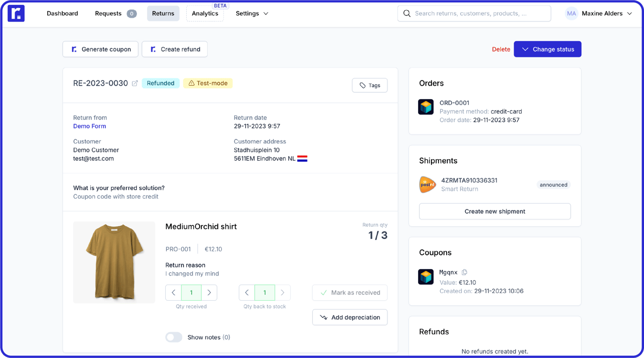Increase the Qty received value
This screenshot has height=358, width=644.
click(209, 293)
